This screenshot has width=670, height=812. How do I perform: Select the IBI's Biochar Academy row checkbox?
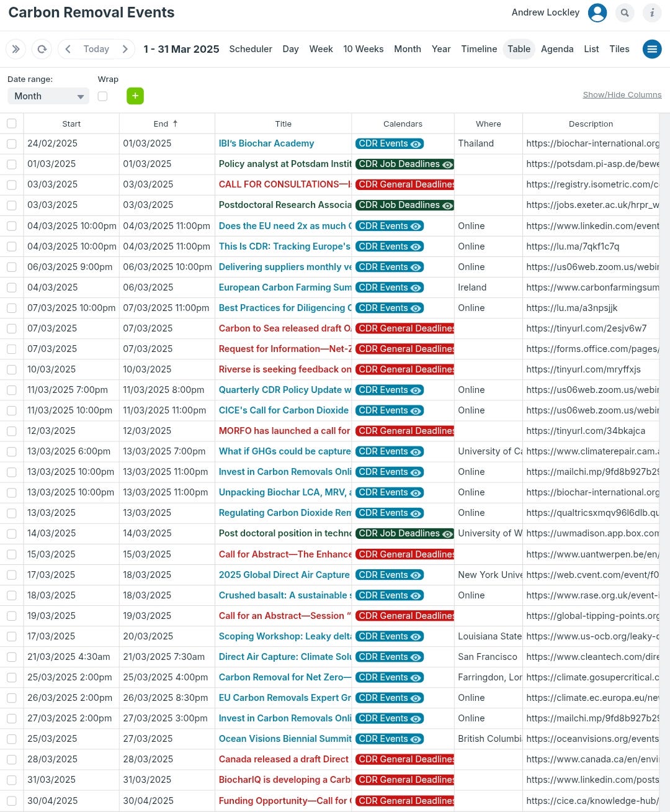(x=12, y=143)
